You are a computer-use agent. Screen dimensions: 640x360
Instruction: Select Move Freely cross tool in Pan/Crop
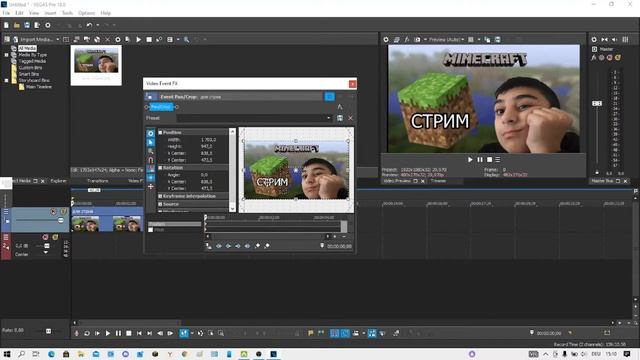(151, 187)
